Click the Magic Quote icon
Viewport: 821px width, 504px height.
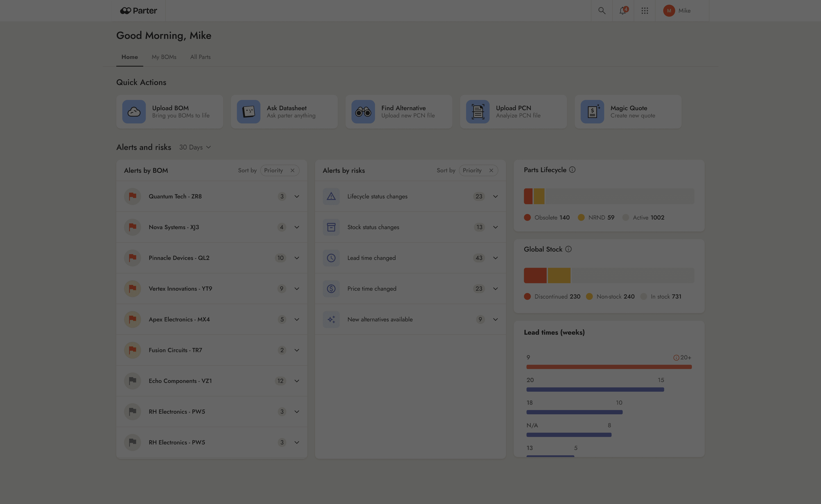(592, 112)
